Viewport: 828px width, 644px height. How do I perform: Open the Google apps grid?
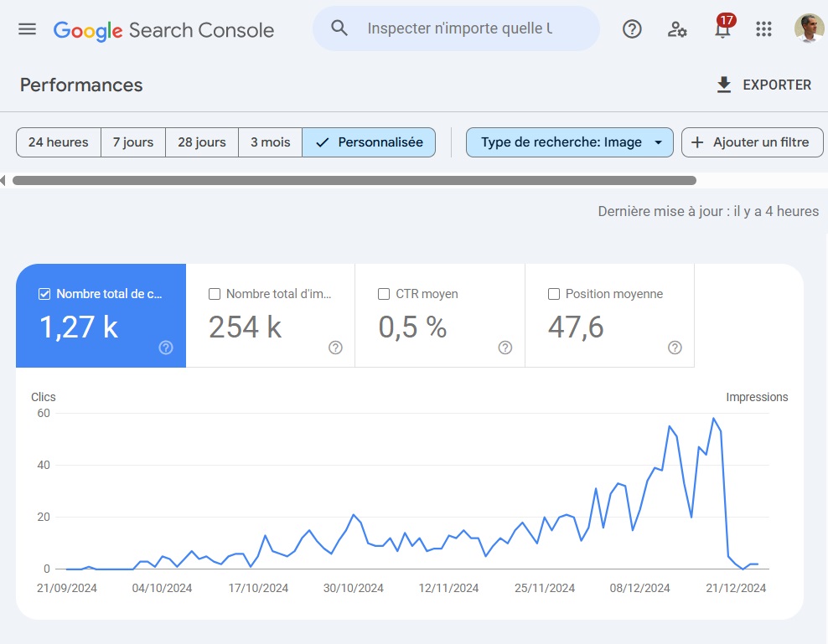[x=763, y=29]
